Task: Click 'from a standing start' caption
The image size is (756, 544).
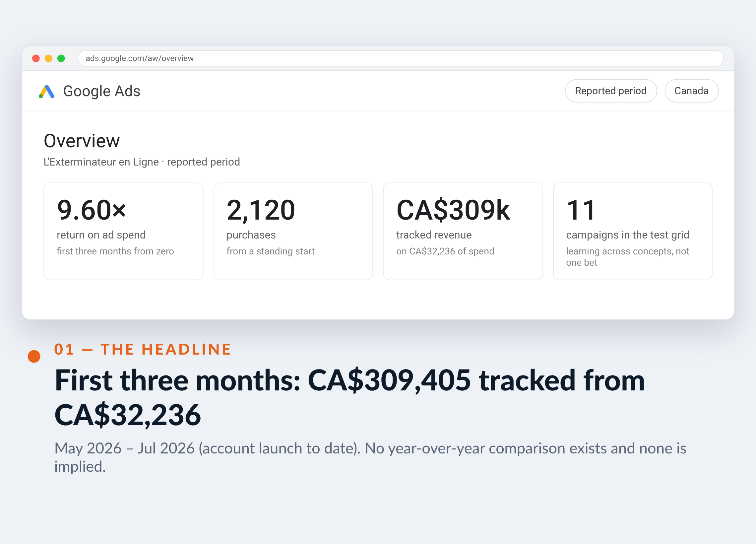Action: pos(270,251)
